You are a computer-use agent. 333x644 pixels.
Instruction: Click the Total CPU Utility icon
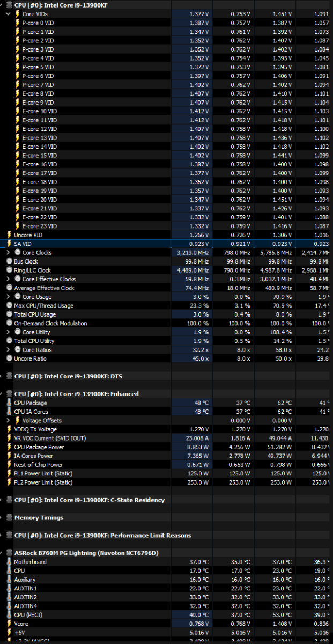click(9, 341)
